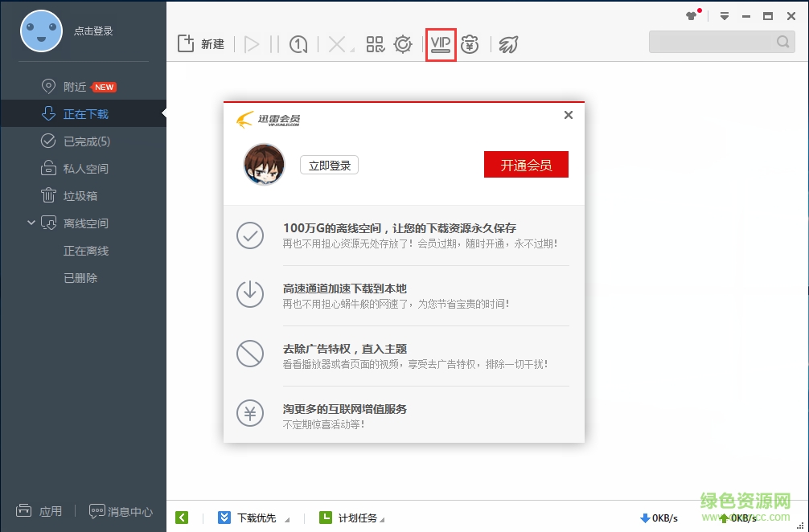Click the user avatar in the VIP dialog
This screenshot has width=809, height=532.
pyautogui.click(x=264, y=164)
